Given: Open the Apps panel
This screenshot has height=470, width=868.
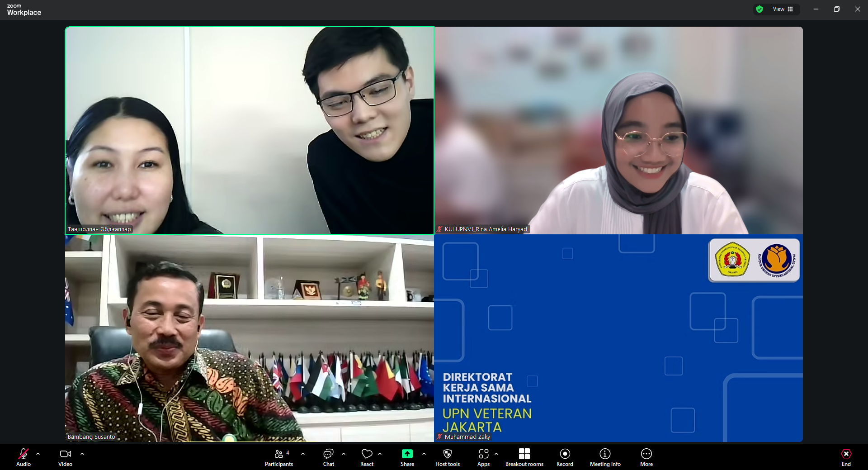Looking at the screenshot, I should point(483,456).
